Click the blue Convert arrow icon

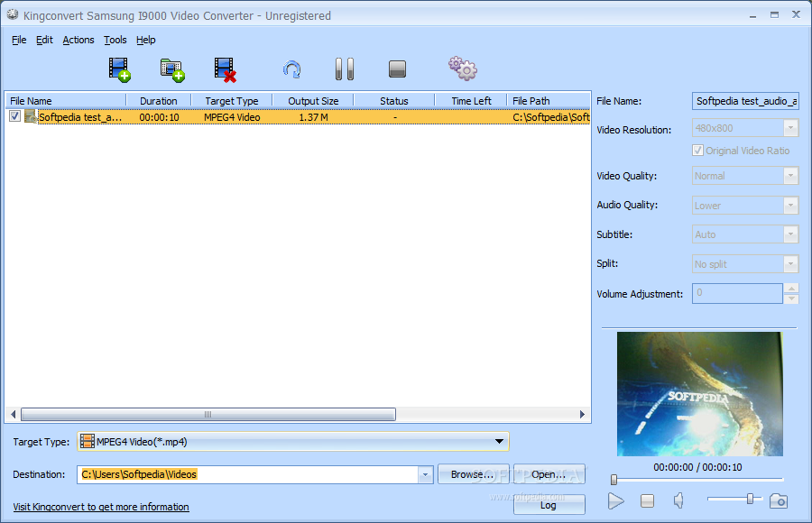click(x=292, y=69)
